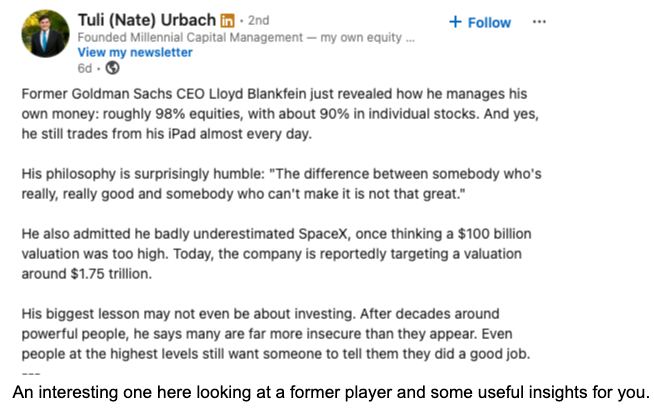Click the paragraph about Lloyd Blankfein's money

pyautogui.click(x=280, y=113)
